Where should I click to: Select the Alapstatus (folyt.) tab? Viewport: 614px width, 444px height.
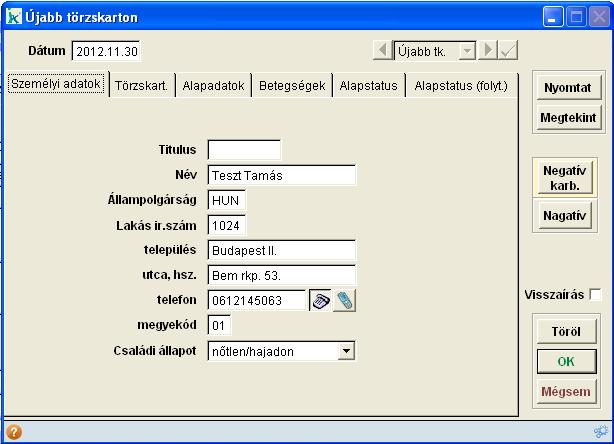(x=461, y=86)
